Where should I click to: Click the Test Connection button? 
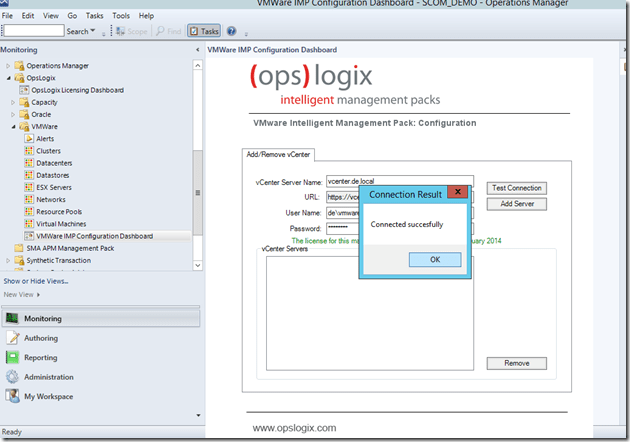(516, 188)
